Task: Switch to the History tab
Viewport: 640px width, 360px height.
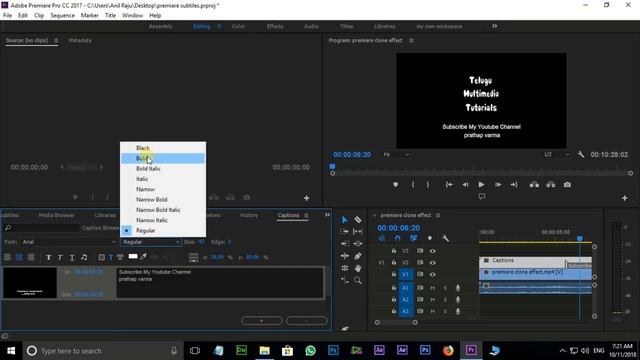Action: coord(249,215)
